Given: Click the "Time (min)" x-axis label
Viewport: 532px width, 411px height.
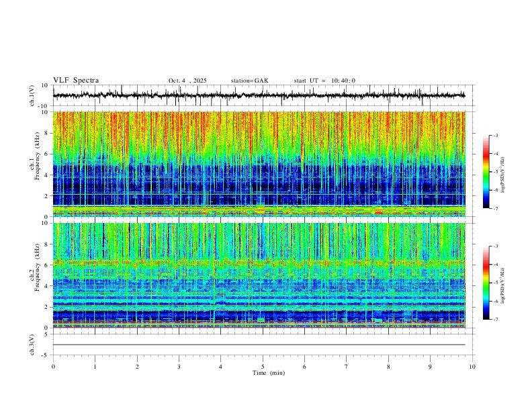Looking at the screenshot, I should [x=269, y=373].
